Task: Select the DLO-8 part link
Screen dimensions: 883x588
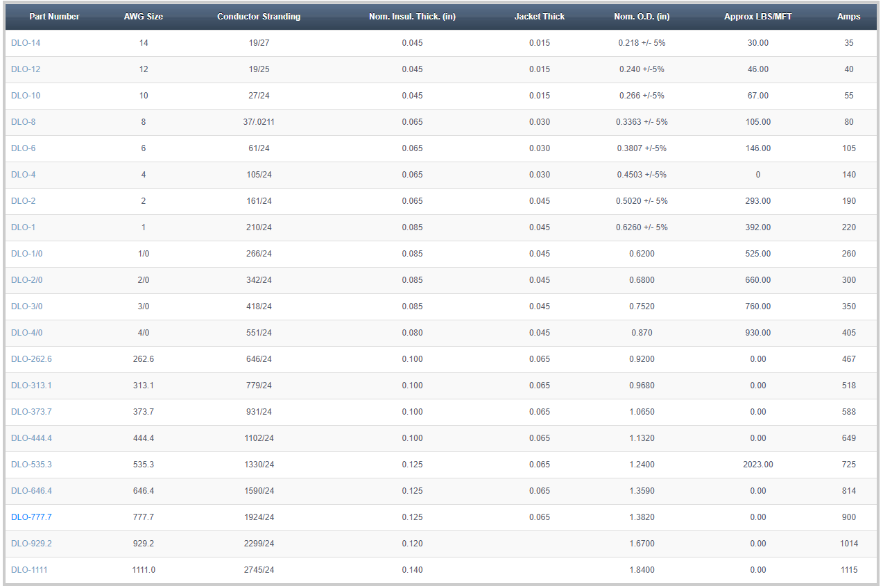Action: pyautogui.click(x=24, y=122)
